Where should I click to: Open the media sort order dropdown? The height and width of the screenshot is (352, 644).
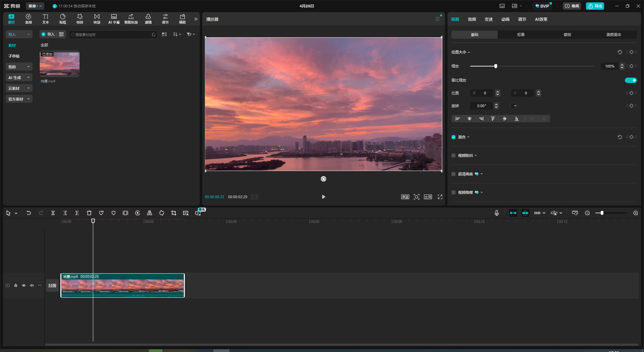(177, 34)
